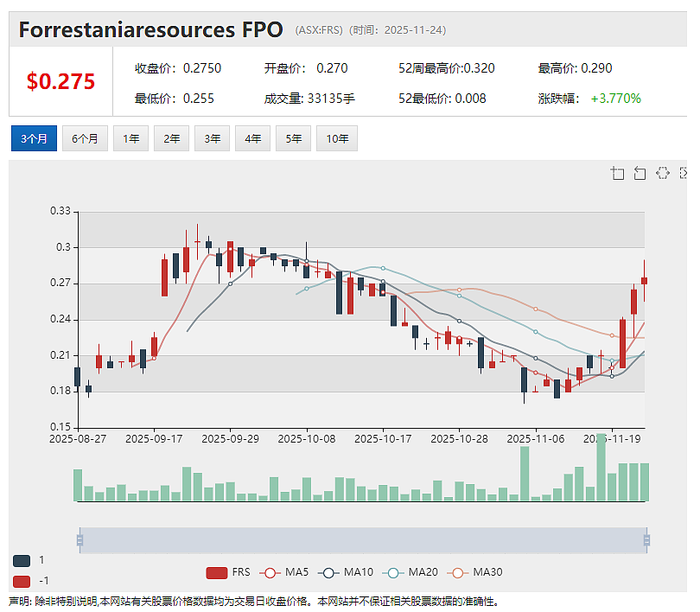Switch to the 6个月 range

click(x=85, y=138)
